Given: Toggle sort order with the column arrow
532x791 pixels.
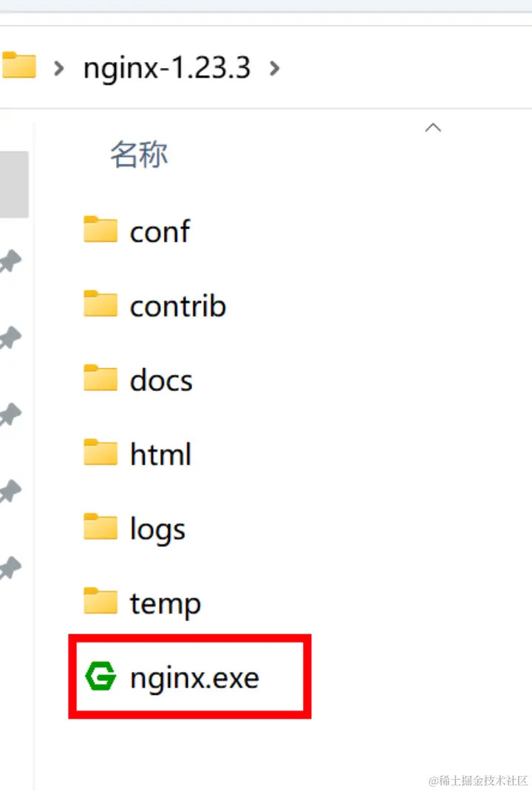Looking at the screenshot, I should click(x=433, y=128).
